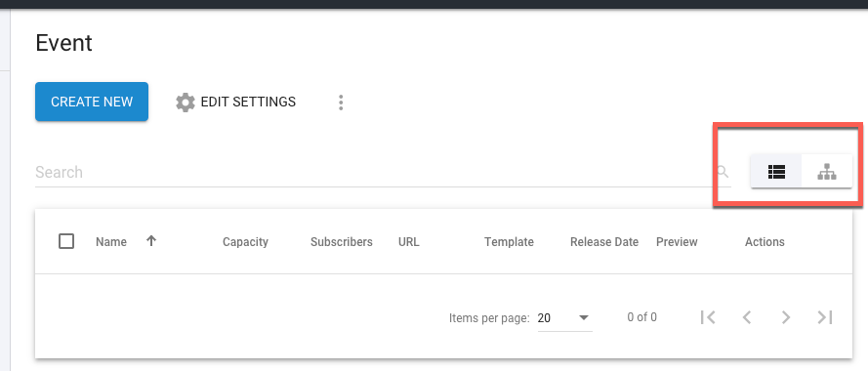
Task: Click the Name column header
Action: 111,242
